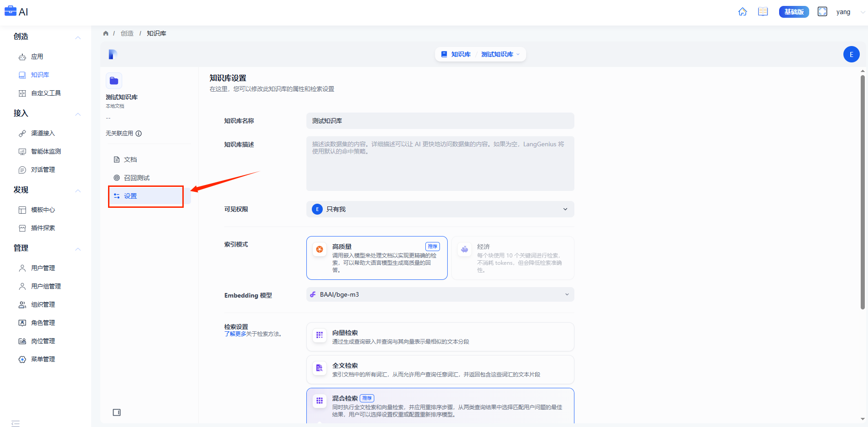Screen dimensions: 868x427
Task: Collapse the 创造 sidebar section
Action: 78,37
